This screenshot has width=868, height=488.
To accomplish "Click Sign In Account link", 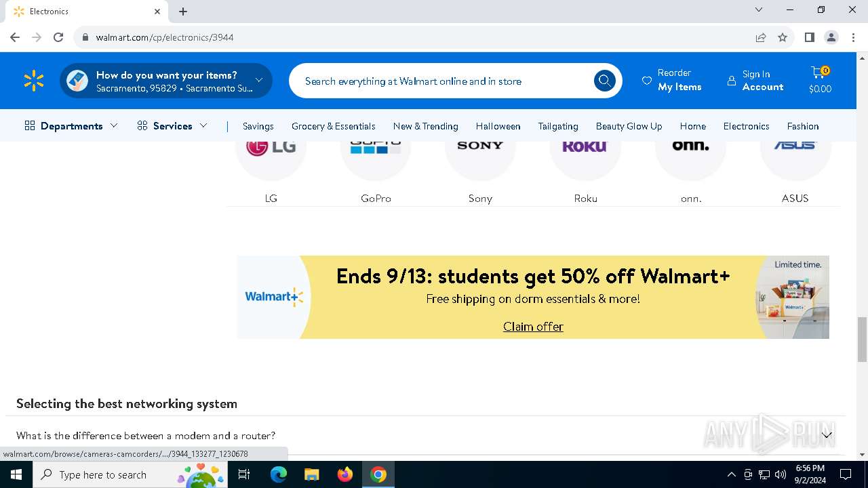I will [x=755, y=81].
